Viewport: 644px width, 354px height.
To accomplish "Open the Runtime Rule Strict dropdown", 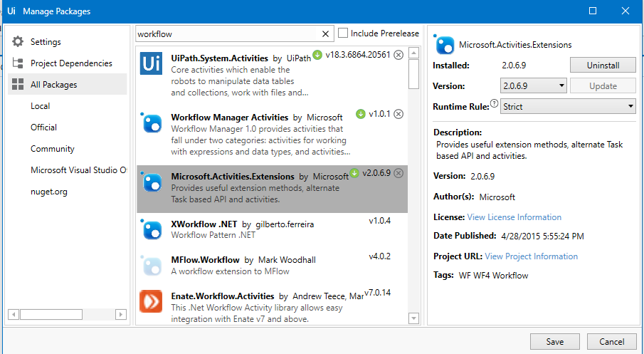I will pos(568,107).
